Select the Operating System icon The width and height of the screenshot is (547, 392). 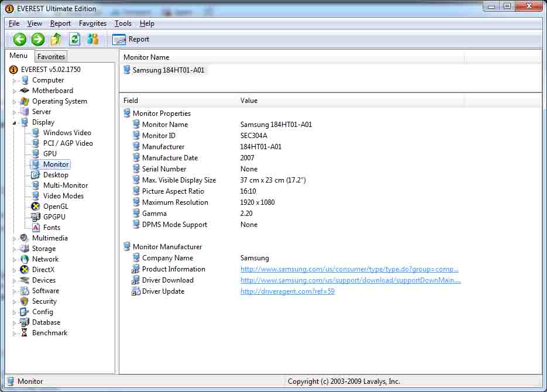point(25,101)
